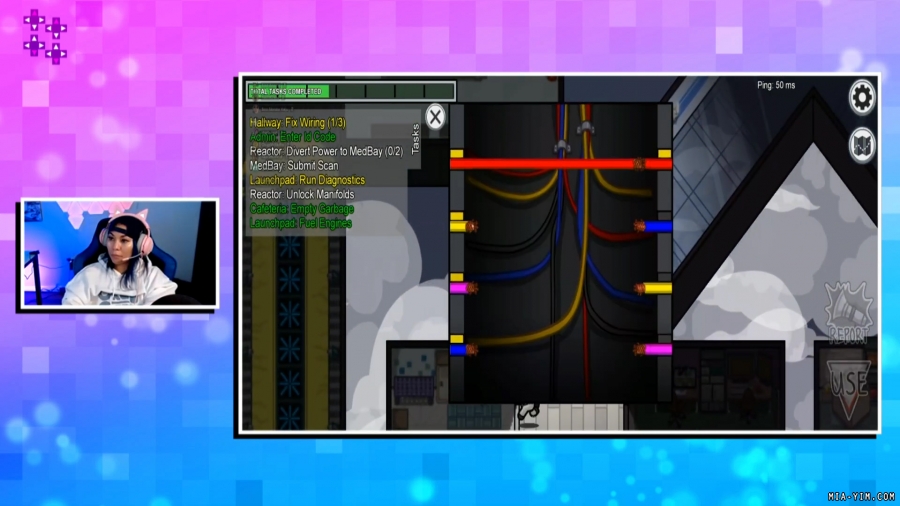The image size is (900, 506).
Task: Click the connected red wire
Action: (558, 164)
